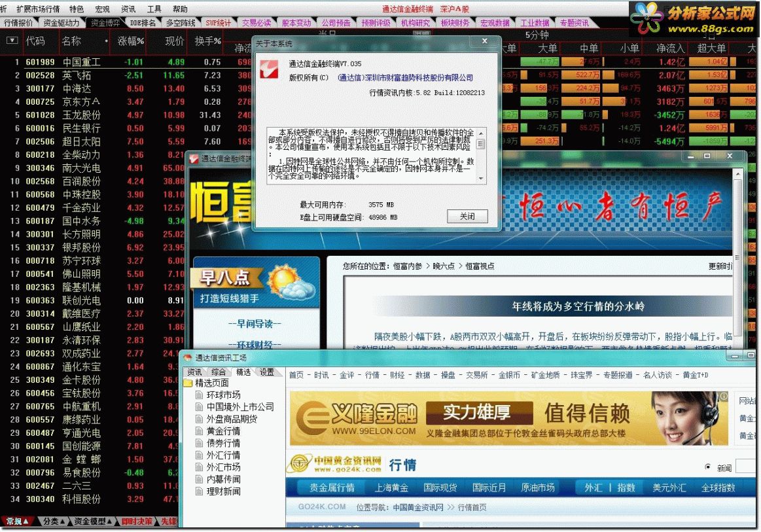Click the 早间导读 link in 恒富 sidebar
Image resolution: width=761 pixels, height=532 pixels.
255,323
